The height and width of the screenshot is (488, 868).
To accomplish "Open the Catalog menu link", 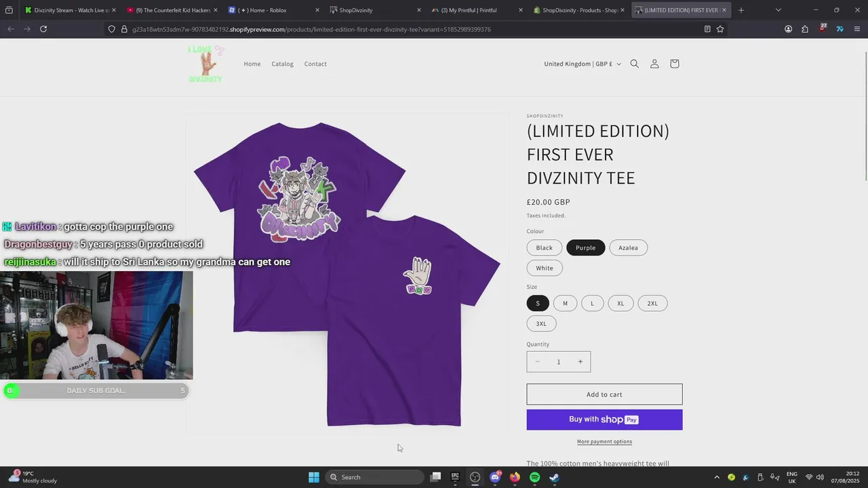I will point(283,64).
